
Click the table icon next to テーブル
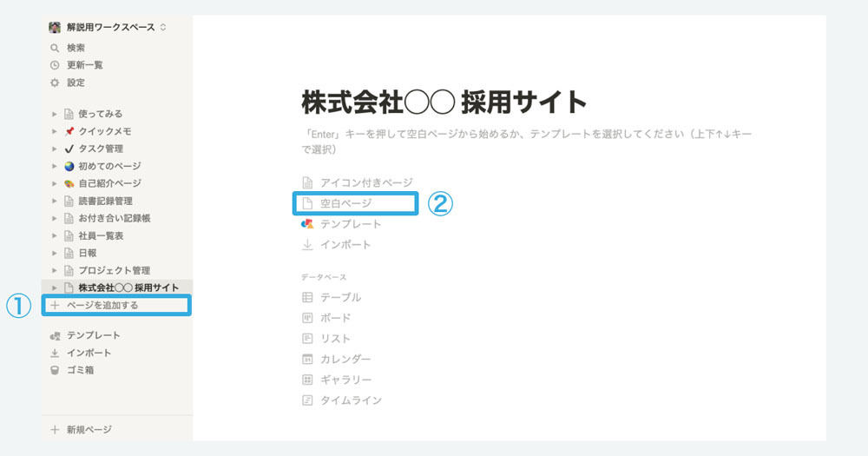[307, 298]
